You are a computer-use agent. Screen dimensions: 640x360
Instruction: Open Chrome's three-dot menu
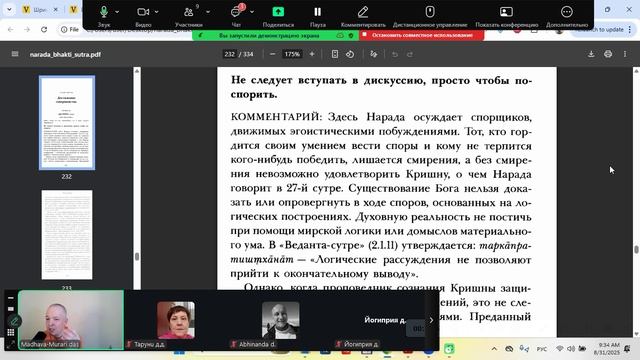click(630, 29)
